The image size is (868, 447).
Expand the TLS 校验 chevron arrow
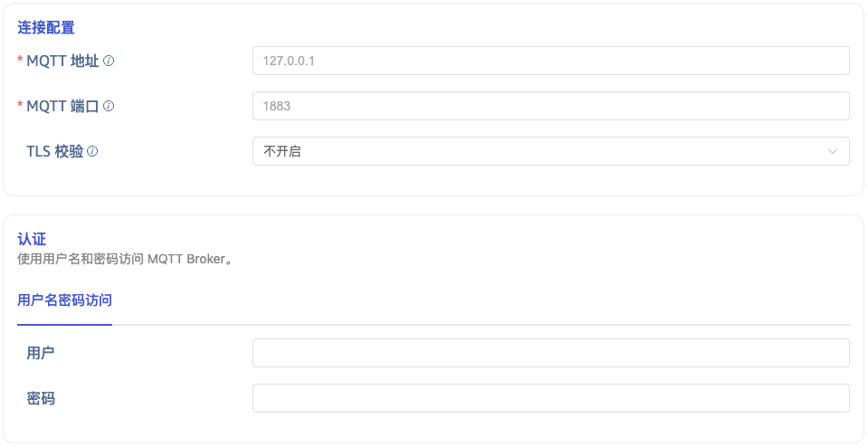[833, 151]
